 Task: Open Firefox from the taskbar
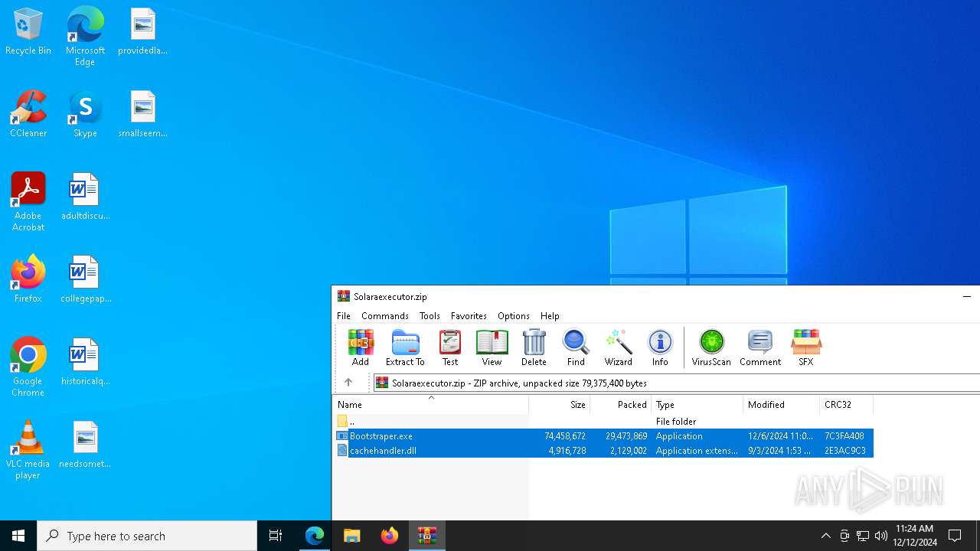click(x=390, y=536)
